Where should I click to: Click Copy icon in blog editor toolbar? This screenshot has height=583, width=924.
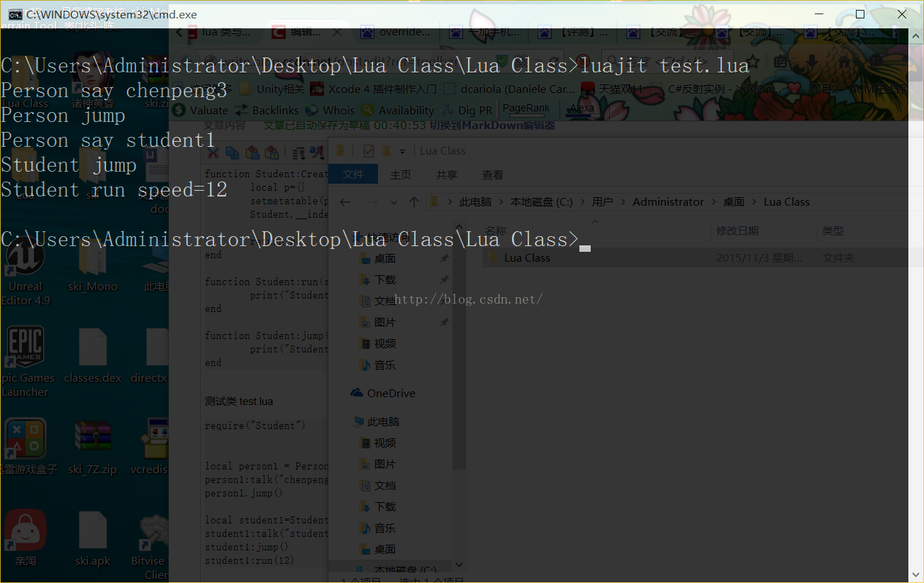232,152
